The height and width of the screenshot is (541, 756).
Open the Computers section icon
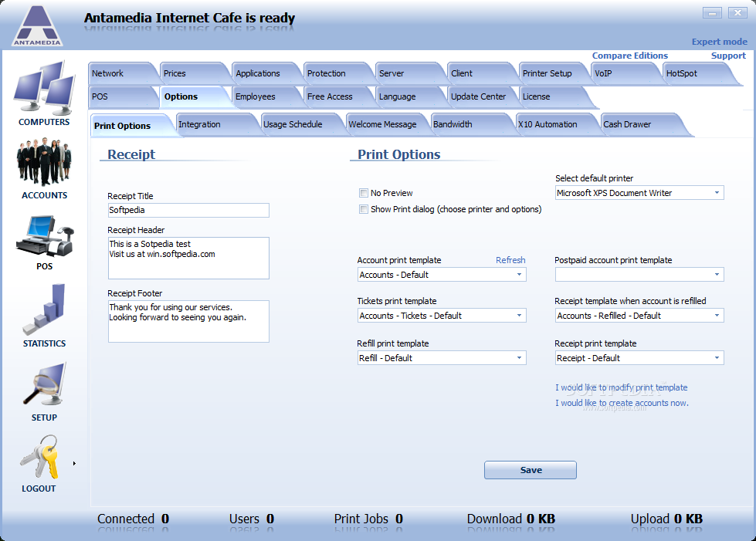pos(44,87)
